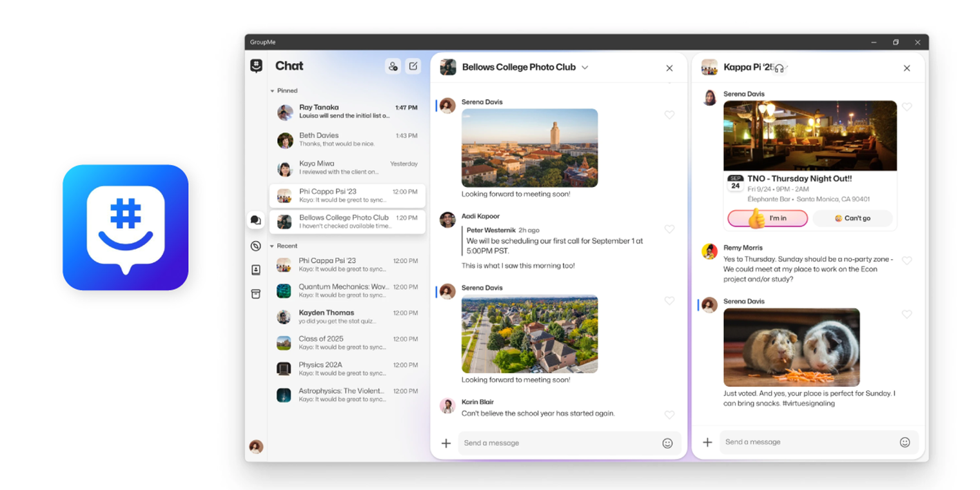This screenshot has width=980, height=490.
Task: Open the Contacts icon in the sidebar
Action: click(256, 269)
